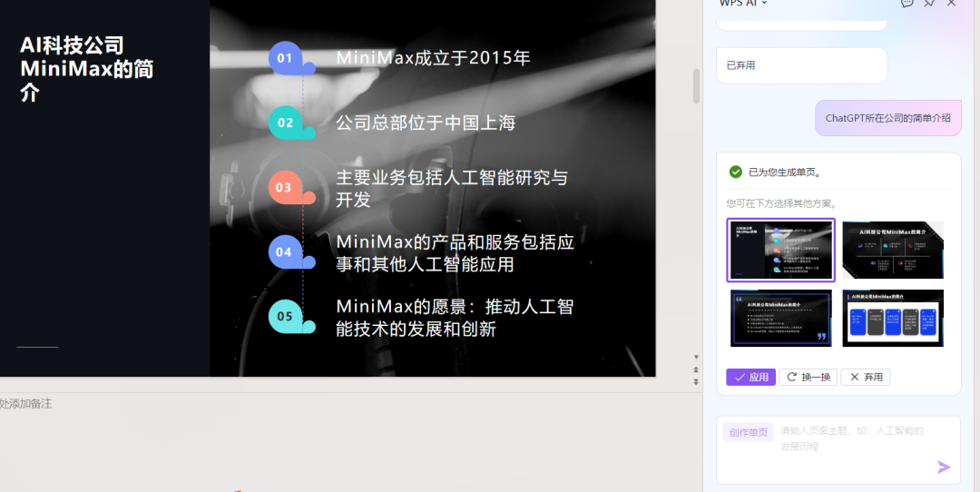Click the page topic input field
The height and width of the screenshot is (492, 980).
pos(853,438)
